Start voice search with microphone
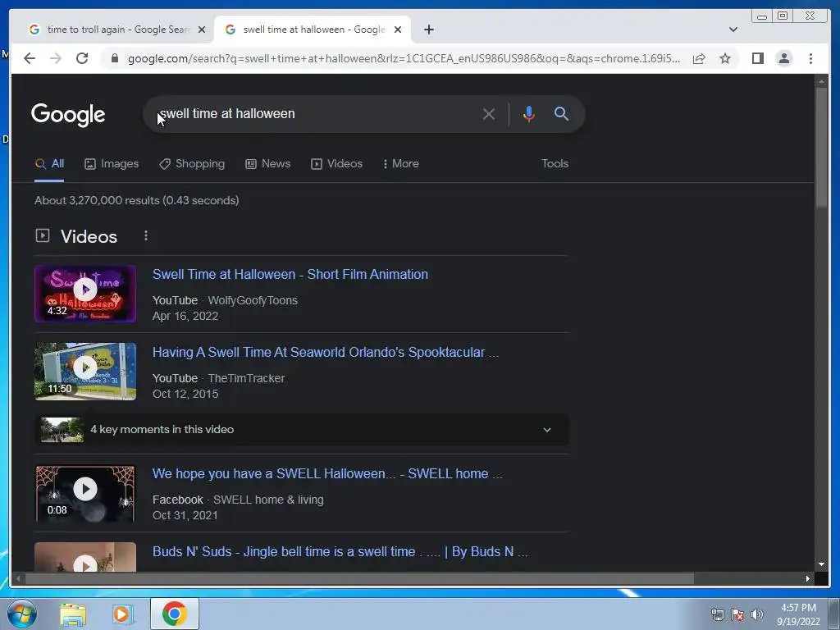Viewport: 840px width, 630px height. click(529, 113)
